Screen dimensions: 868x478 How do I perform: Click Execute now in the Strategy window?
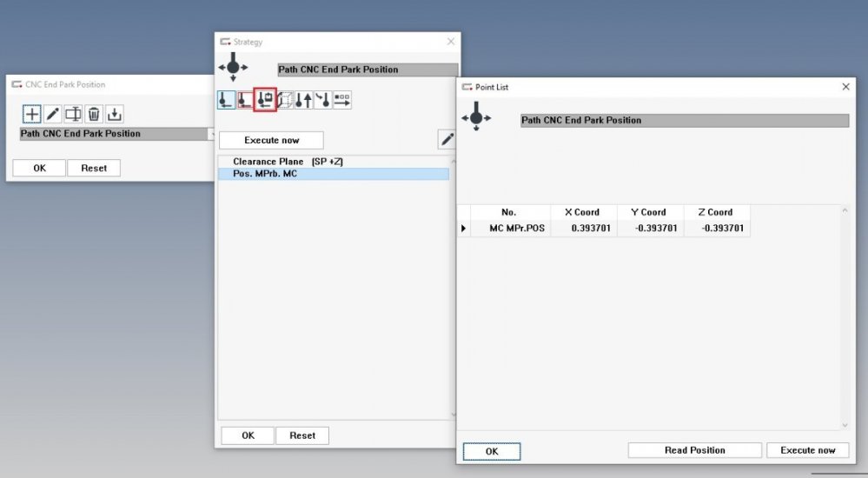(271, 140)
